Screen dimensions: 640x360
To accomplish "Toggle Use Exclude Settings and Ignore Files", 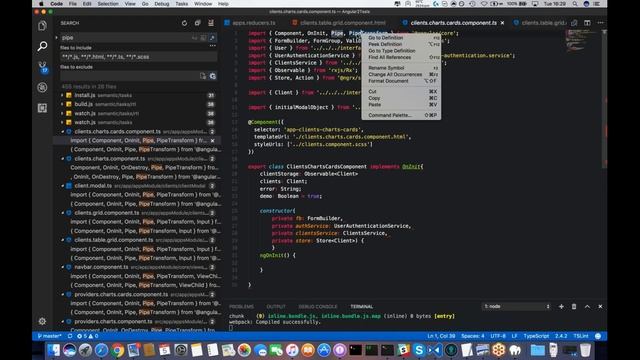I will tap(213, 76).
